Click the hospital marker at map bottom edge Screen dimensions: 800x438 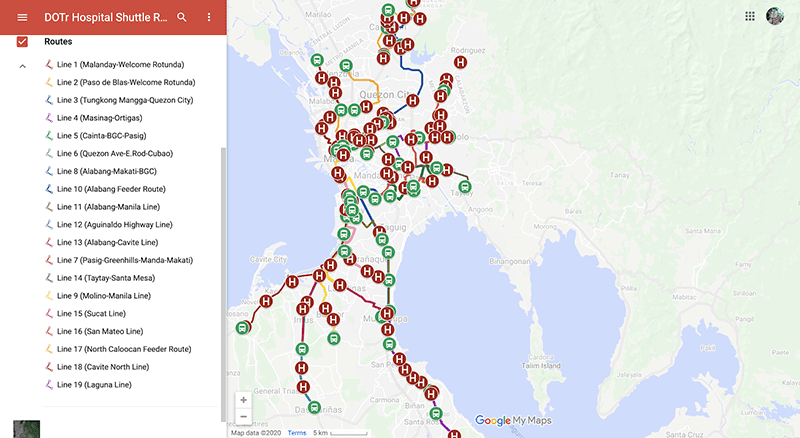click(454, 434)
